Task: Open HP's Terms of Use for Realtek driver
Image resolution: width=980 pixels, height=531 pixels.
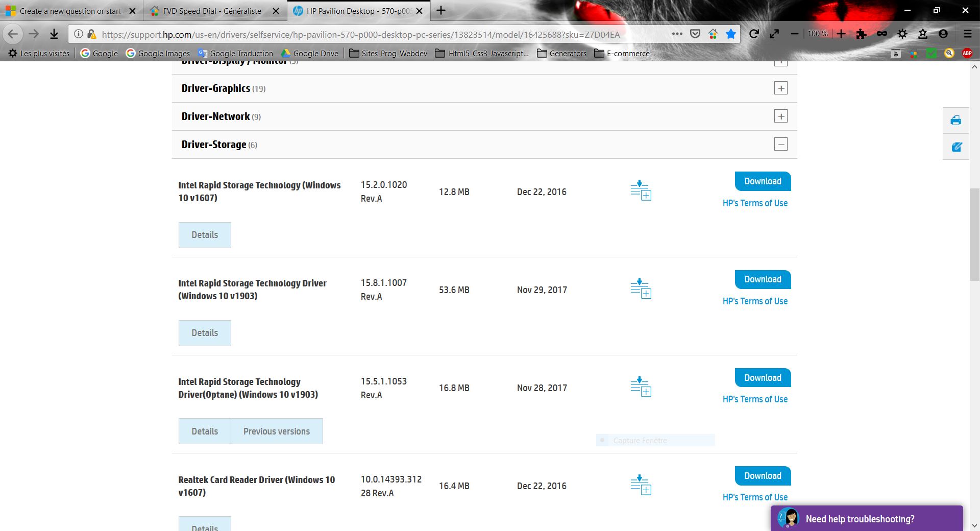Action: [x=755, y=497]
